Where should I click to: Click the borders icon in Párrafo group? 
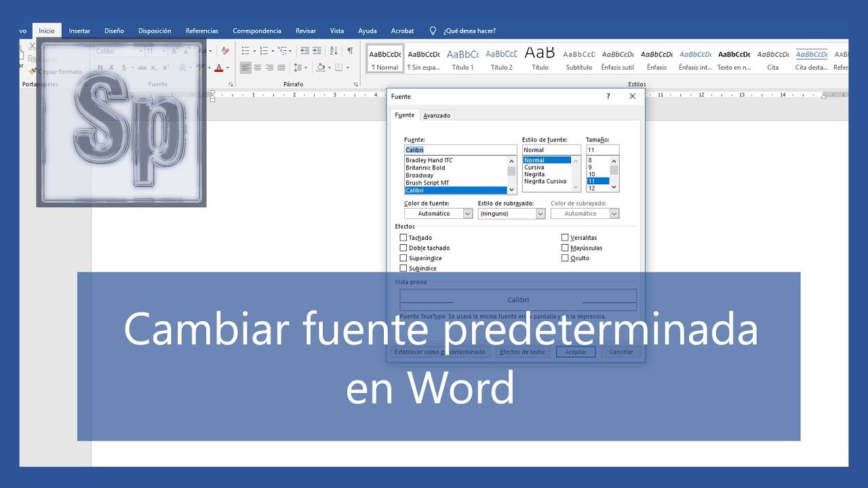pos(339,68)
